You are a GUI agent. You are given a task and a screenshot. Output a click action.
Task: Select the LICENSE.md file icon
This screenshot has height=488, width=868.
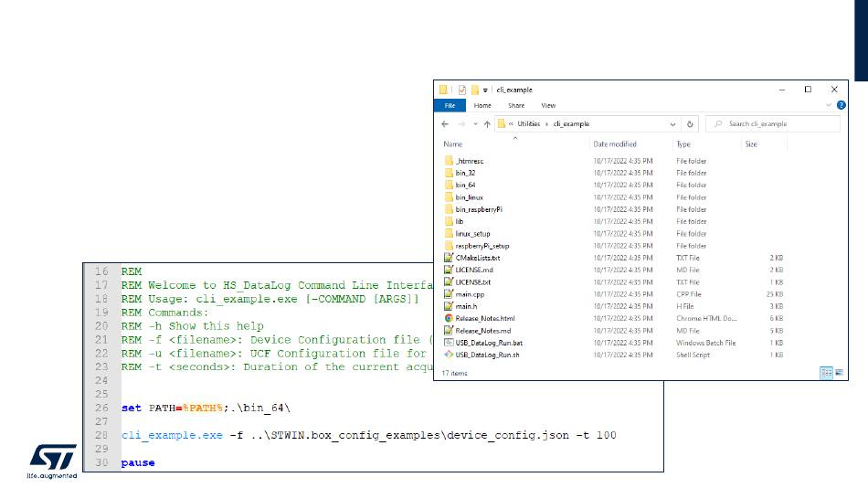click(449, 270)
